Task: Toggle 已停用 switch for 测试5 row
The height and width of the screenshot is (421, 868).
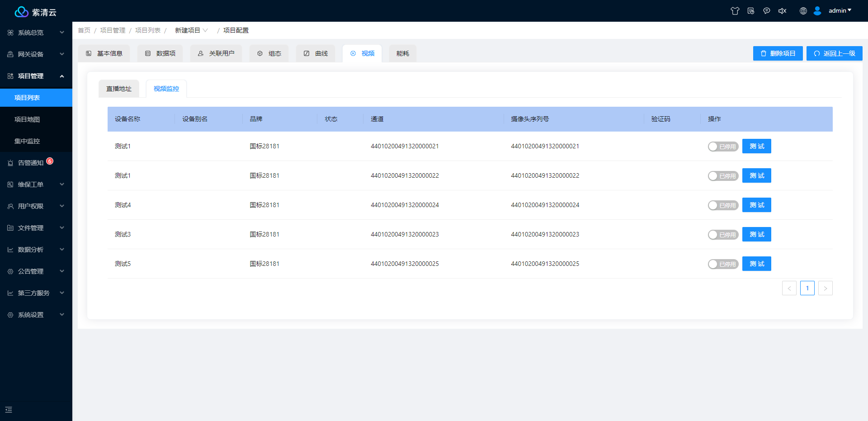Action: pyautogui.click(x=723, y=264)
